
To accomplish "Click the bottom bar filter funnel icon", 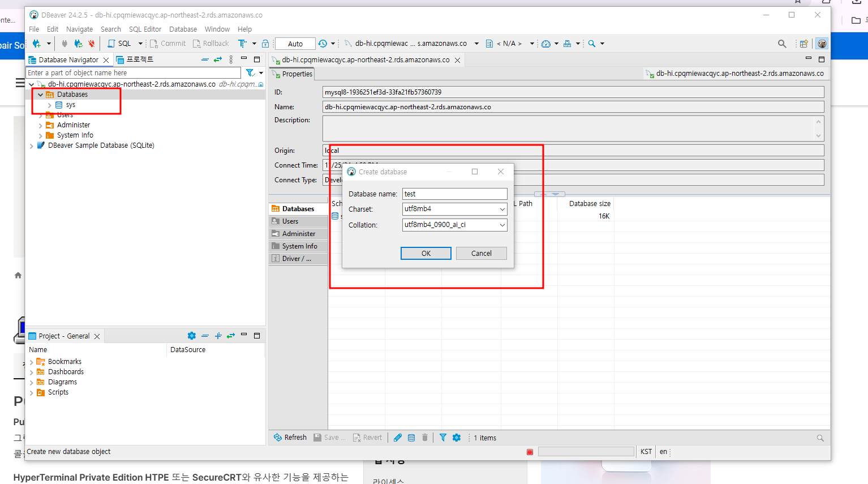I will pos(443,438).
